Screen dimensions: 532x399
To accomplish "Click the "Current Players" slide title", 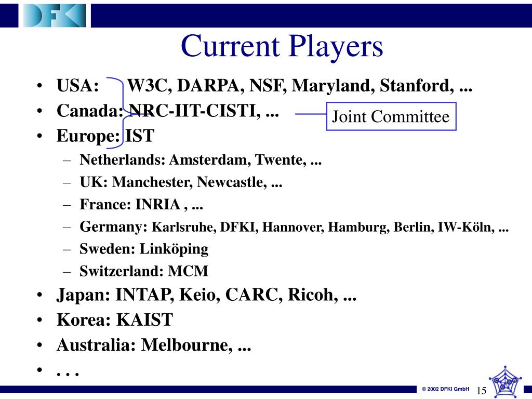I will (282, 46).
